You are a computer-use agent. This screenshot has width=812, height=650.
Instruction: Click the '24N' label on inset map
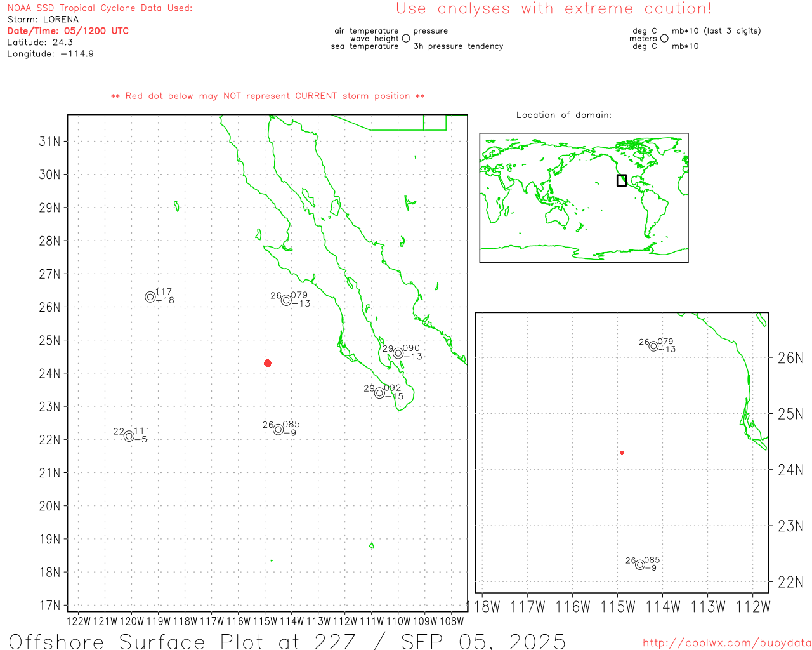790,470
